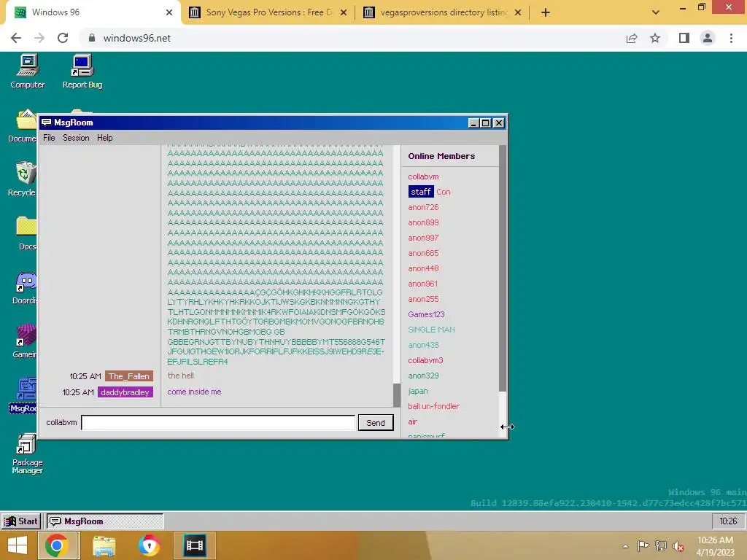This screenshot has height=560, width=747.
Task: Click the MsgRoom title bar chat icon
Action: (46, 122)
